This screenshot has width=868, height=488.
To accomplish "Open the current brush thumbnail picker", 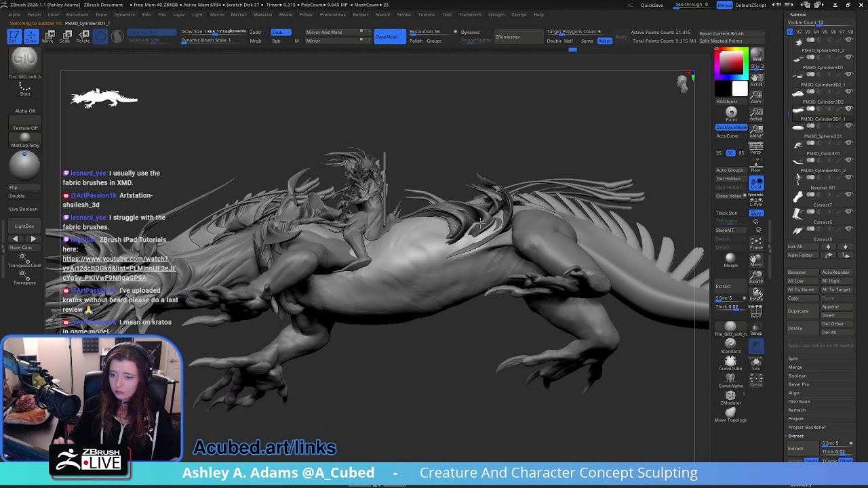I will pos(25,62).
